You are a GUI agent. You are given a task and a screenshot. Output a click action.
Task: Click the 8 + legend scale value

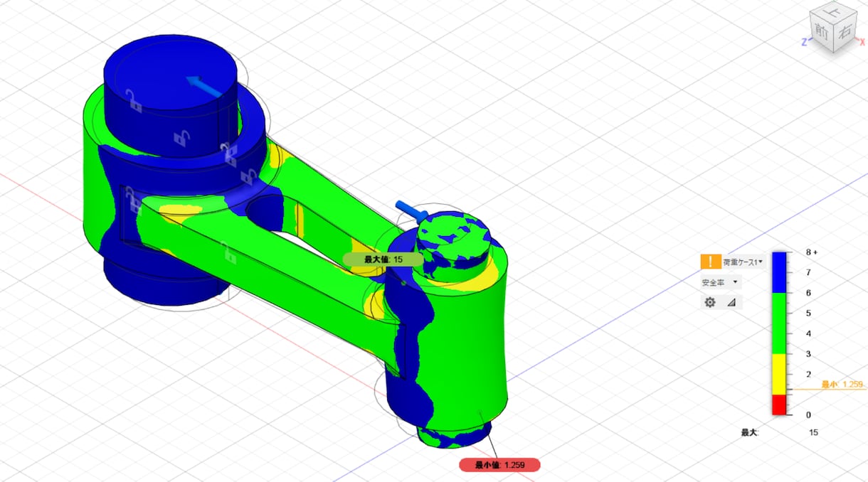813,252
